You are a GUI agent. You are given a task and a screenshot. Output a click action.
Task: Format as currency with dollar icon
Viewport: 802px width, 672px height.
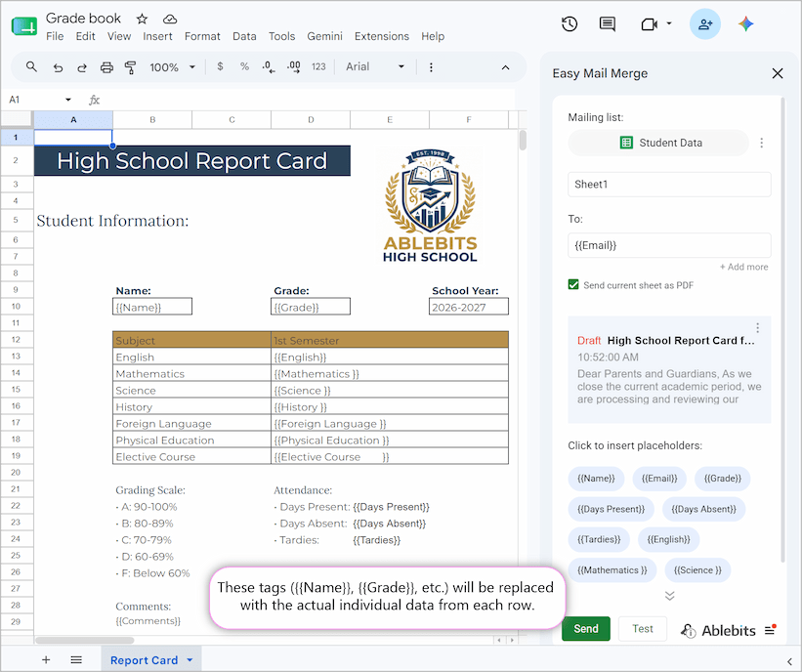pos(220,66)
